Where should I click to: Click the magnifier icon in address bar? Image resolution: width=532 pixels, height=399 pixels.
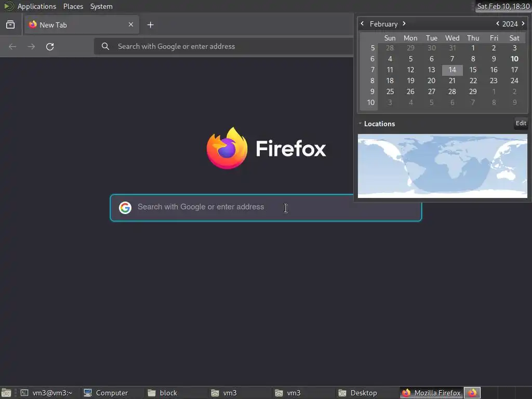point(105,46)
